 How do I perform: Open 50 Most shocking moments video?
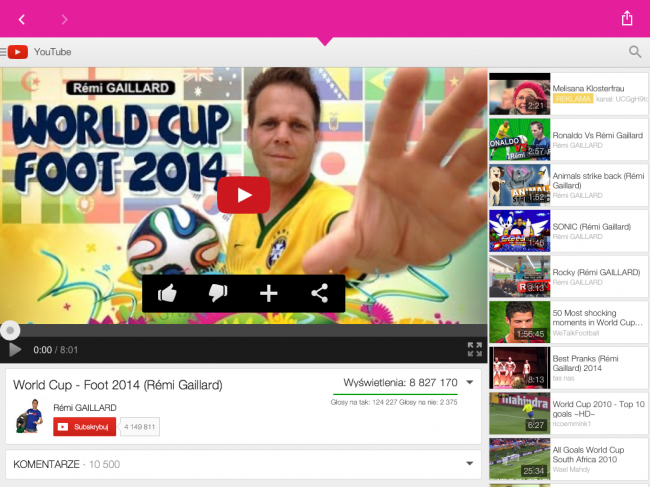pos(569,322)
